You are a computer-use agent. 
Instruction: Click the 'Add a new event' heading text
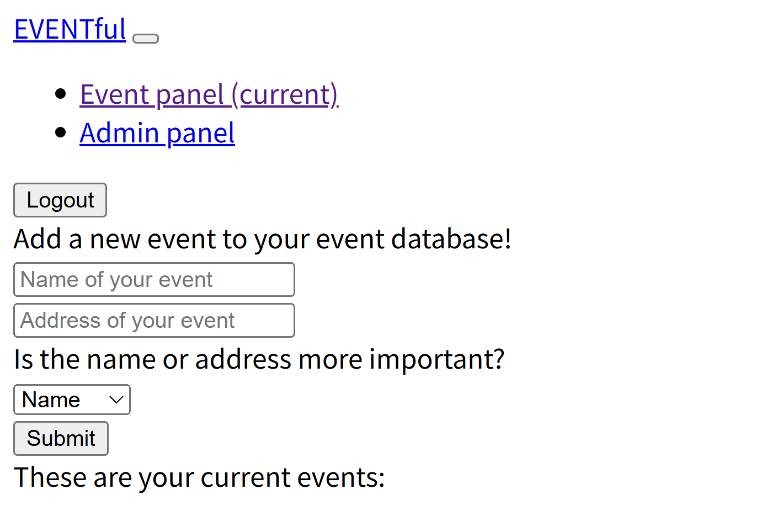coord(262,240)
